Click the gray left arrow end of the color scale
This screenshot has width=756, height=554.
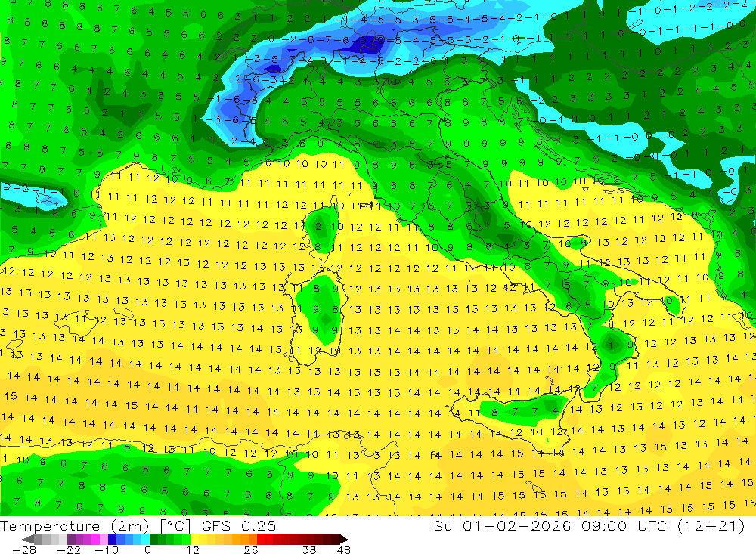(x=27, y=539)
